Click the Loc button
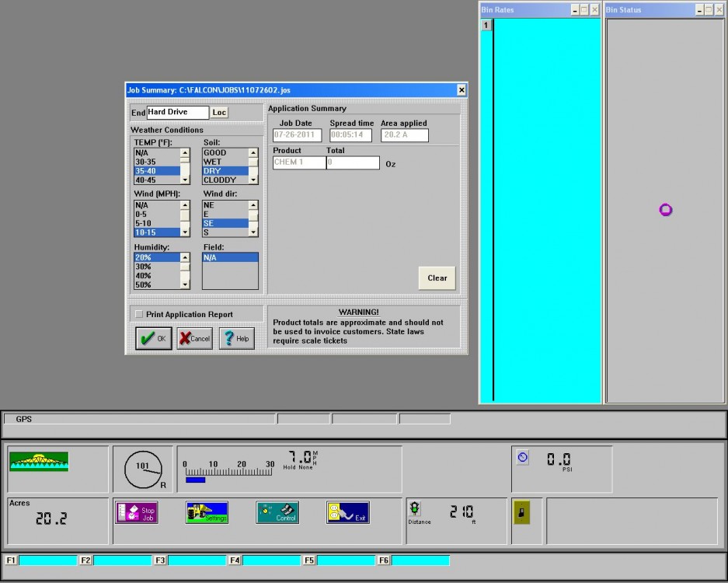Screen dimensions: 728x583 [x=220, y=113]
